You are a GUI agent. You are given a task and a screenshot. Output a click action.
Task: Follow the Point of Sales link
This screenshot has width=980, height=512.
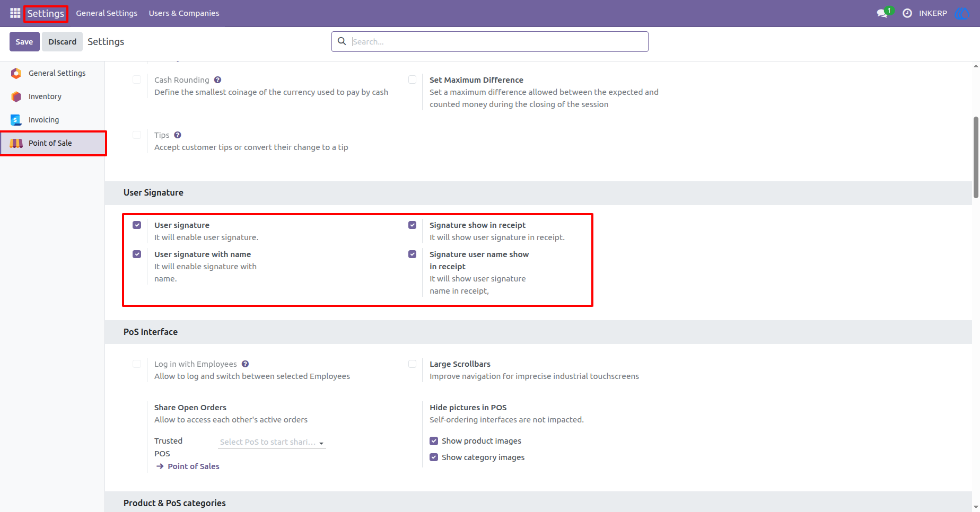193,466
